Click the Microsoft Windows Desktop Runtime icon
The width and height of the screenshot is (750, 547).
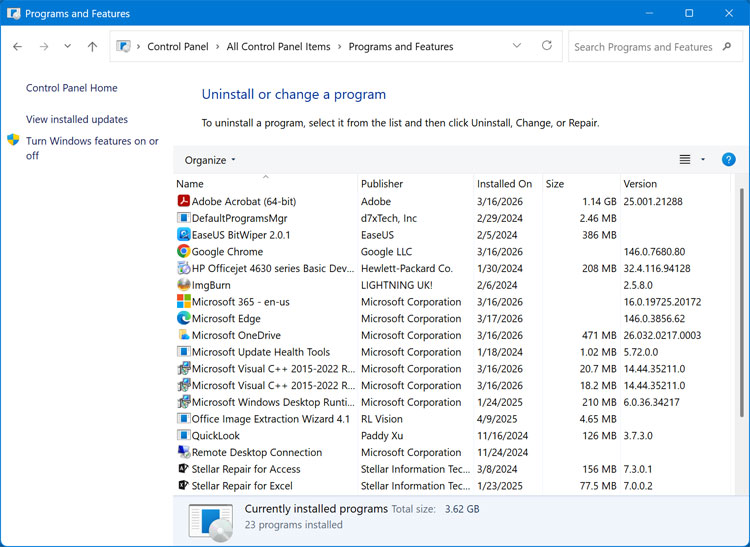(x=184, y=402)
